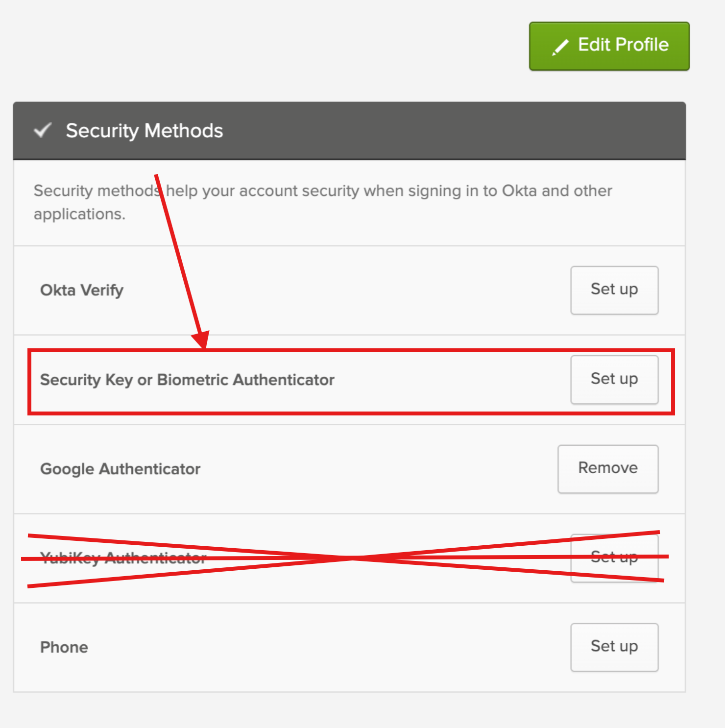Remove Google Authenticator

(608, 469)
